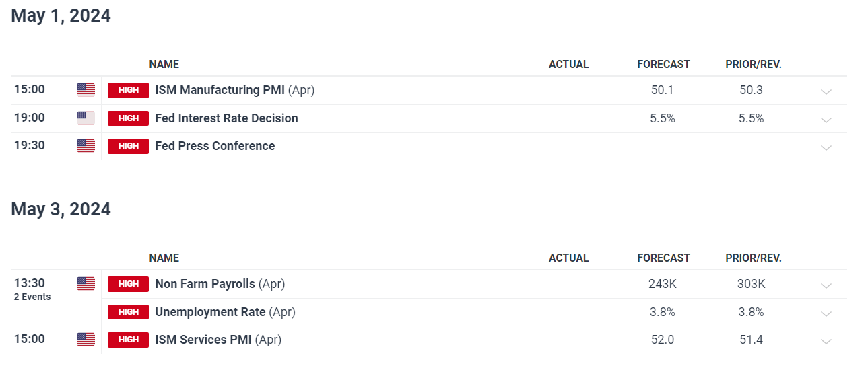Open the Non Farm Payrolls event link
The height and width of the screenshot is (376, 868).
(x=205, y=284)
